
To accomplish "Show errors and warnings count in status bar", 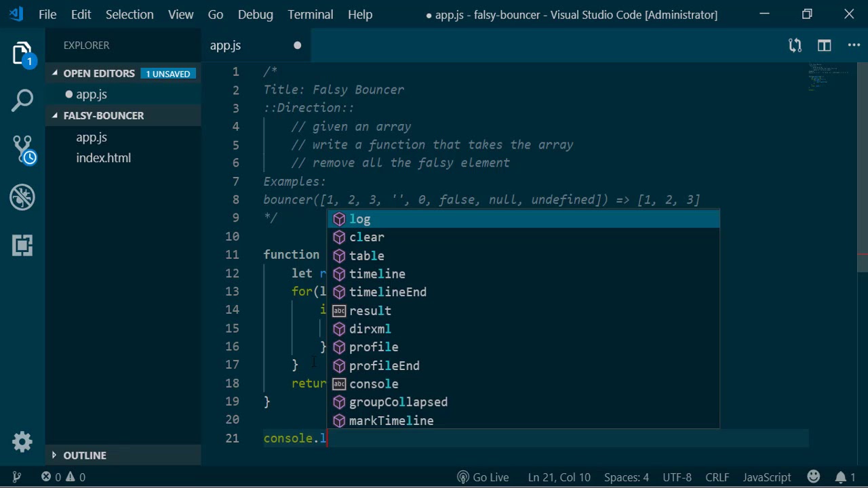I will point(62,477).
